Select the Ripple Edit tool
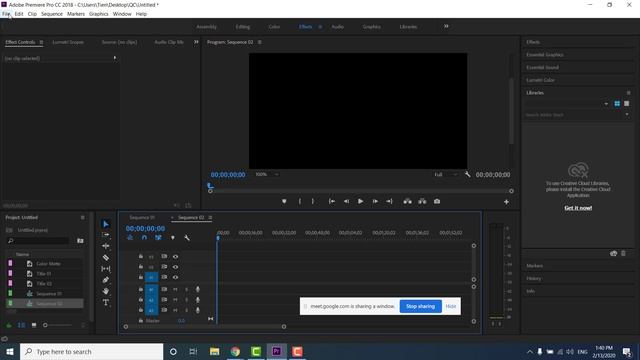This screenshot has height=360, width=640. tap(106, 246)
